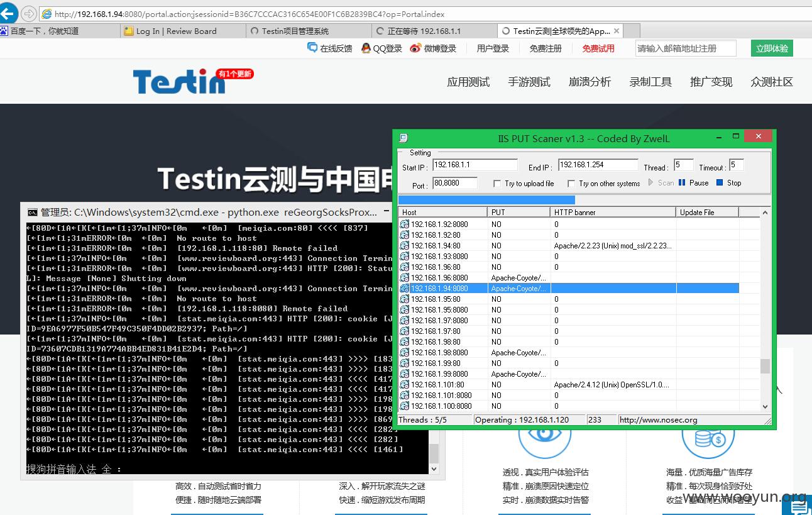Click the IE page icon in address bar
This screenshot has width=812, height=515.
tap(47, 14)
